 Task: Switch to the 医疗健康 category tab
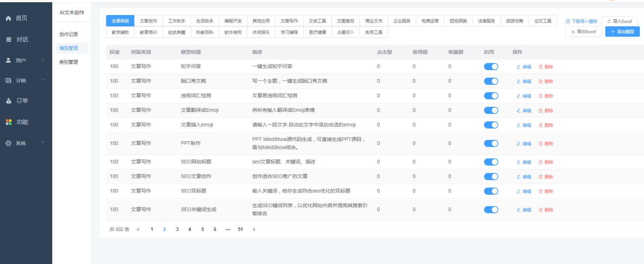pos(317,32)
